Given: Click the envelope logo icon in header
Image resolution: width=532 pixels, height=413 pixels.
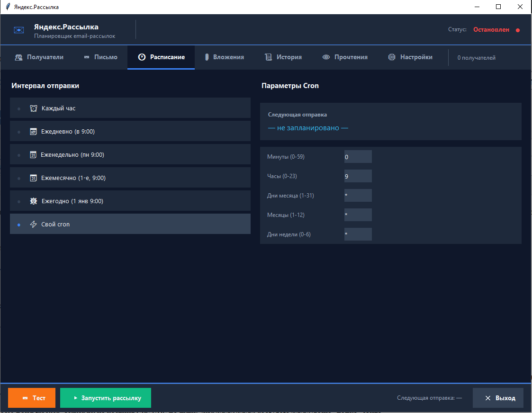Looking at the screenshot, I should click(x=19, y=30).
